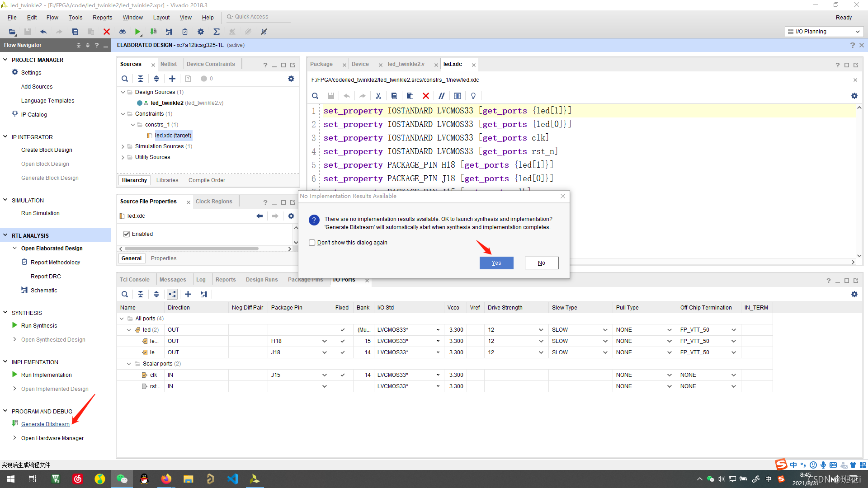Open Package Pin dropdown for rst_n
The height and width of the screenshot is (488, 868).
tap(324, 386)
